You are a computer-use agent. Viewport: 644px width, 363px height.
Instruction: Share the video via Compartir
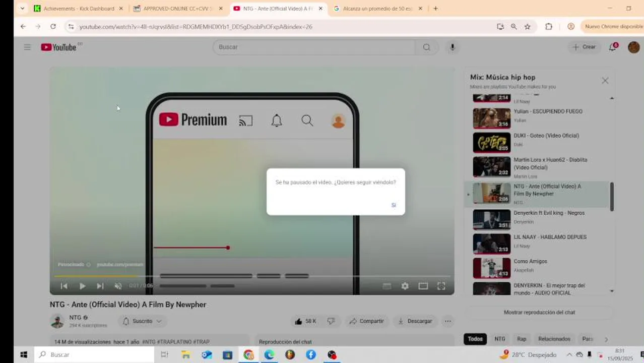coord(366,321)
